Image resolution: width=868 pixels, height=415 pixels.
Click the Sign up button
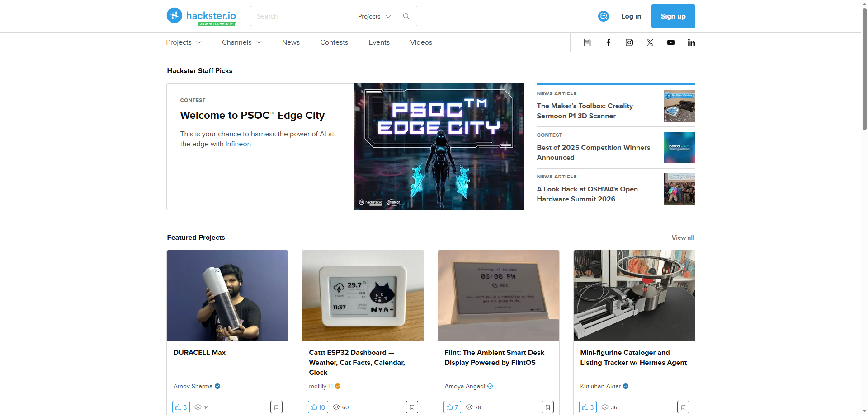(673, 16)
